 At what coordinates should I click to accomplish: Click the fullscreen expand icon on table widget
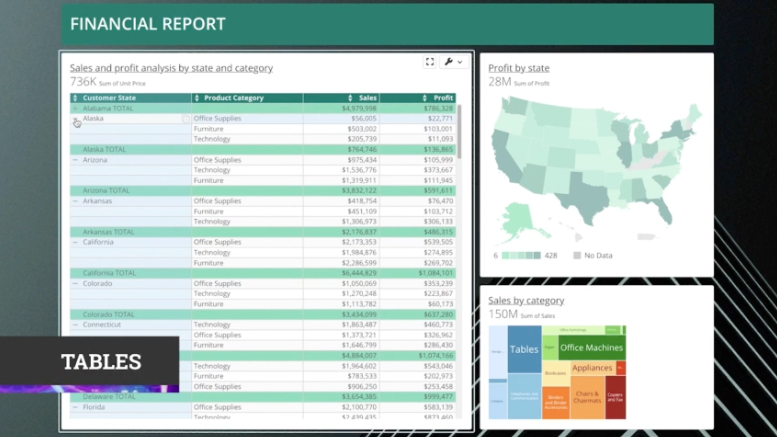point(430,62)
